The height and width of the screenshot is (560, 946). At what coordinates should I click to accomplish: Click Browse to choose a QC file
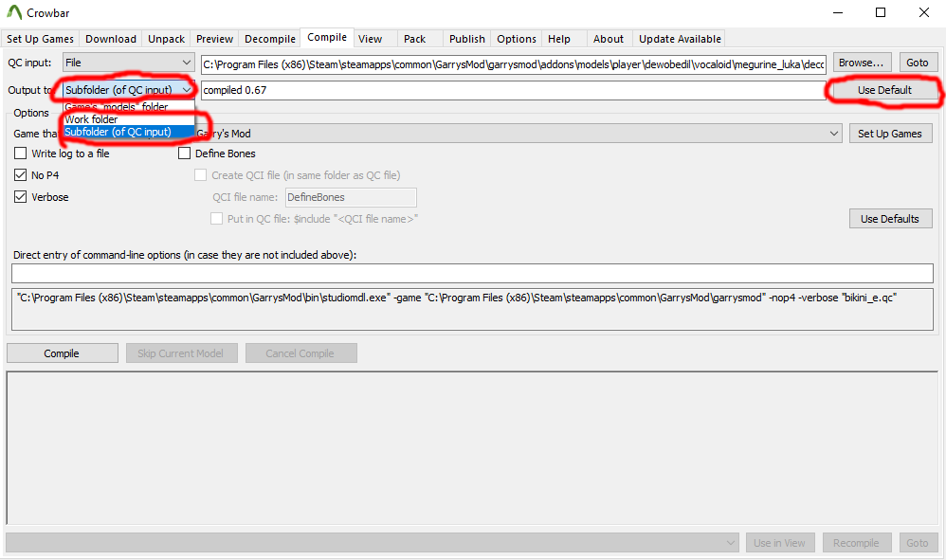[861, 63]
